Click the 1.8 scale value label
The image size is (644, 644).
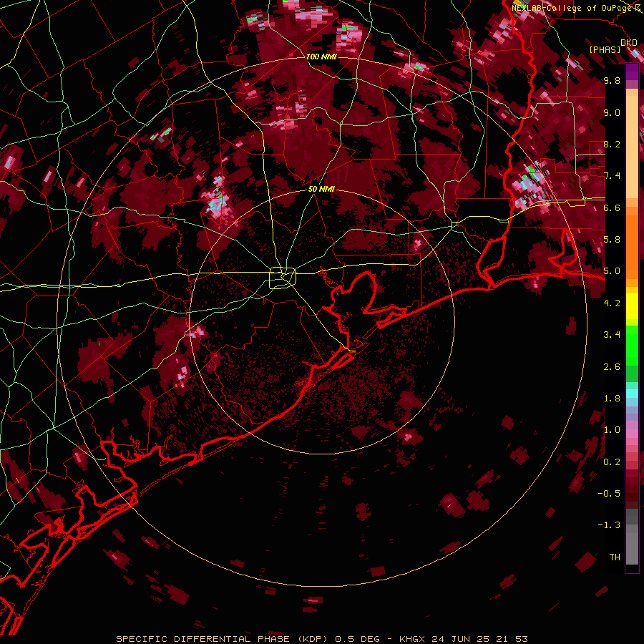click(x=612, y=399)
